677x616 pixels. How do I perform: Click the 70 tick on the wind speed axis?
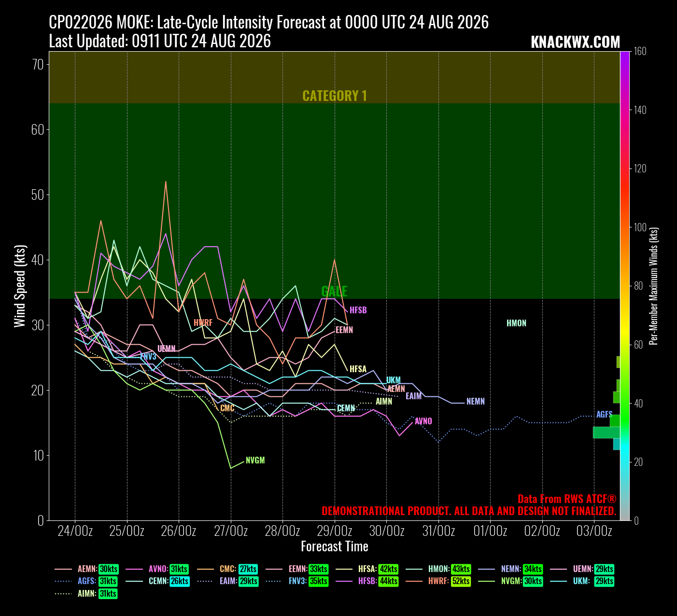(38, 64)
